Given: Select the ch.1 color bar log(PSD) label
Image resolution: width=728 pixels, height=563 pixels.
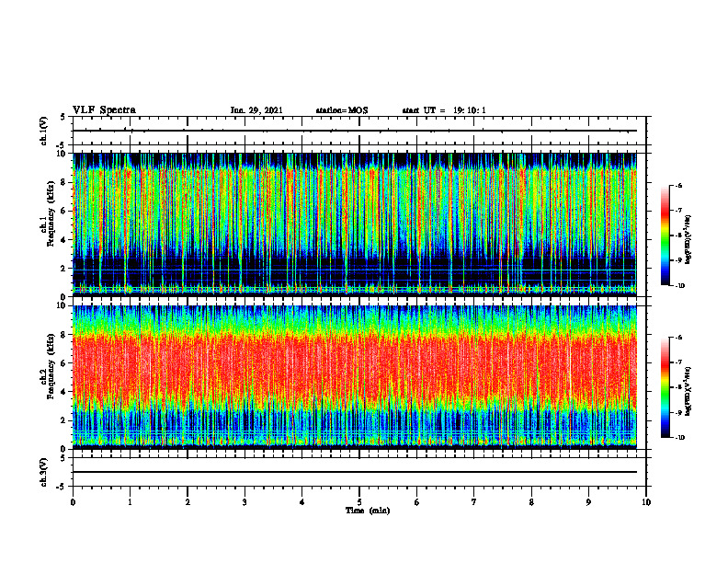Looking at the screenshot, I should pos(688,240).
